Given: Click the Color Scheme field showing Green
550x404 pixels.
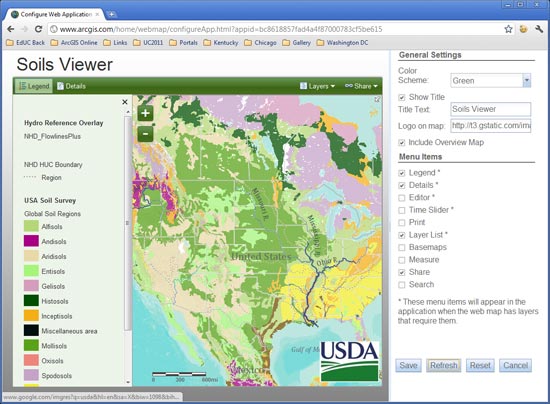Looking at the screenshot, I should pos(490,80).
